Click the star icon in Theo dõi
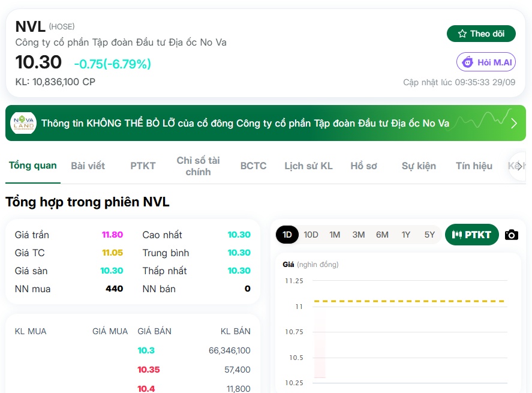 (462, 34)
